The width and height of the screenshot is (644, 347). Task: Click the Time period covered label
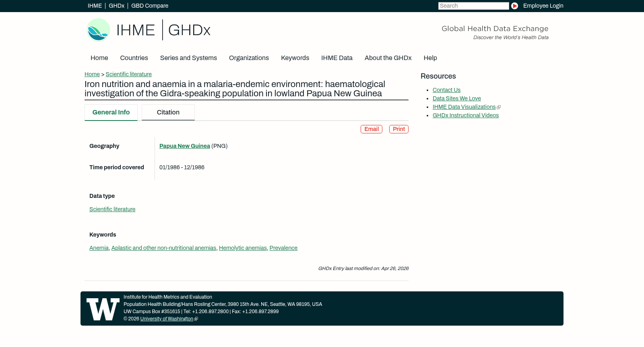117,167
